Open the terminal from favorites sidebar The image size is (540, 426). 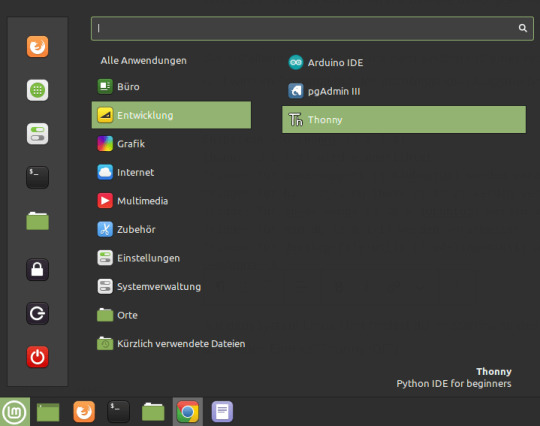pos(38,177)
